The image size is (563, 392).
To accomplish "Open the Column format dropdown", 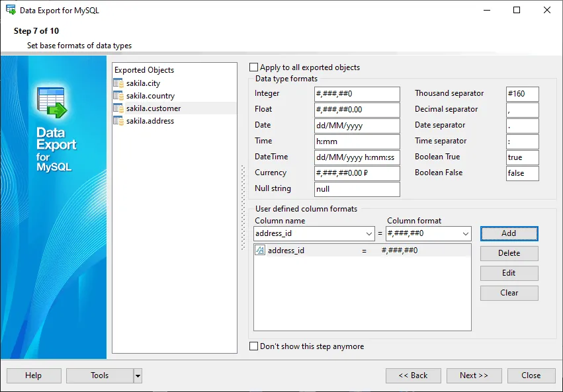I will [x=466, y=234].
